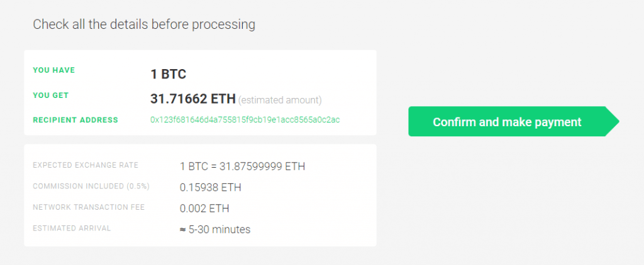Click the RECIPIENT ADDRESS label
Image resolution: width=644 pixels, height=265 pixels.
click(x=75, y=120)
